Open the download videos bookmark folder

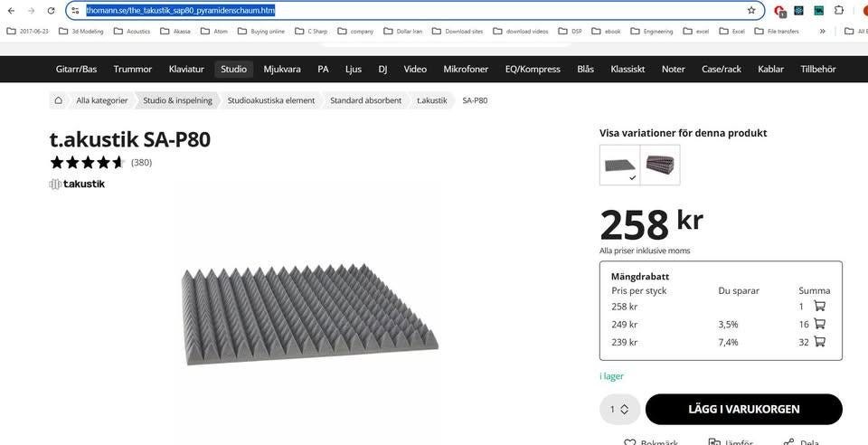tap(521, 32)
